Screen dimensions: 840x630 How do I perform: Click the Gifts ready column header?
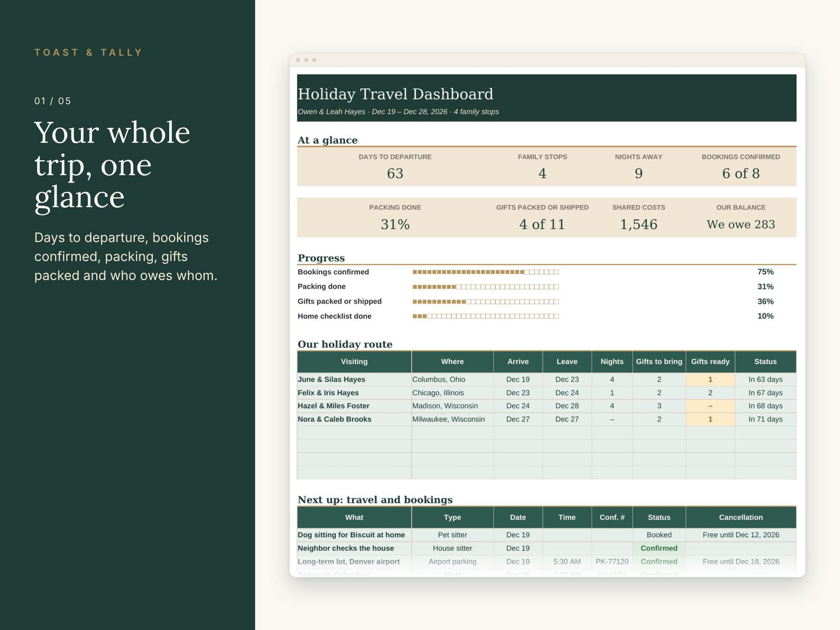(x=710, y=362)
